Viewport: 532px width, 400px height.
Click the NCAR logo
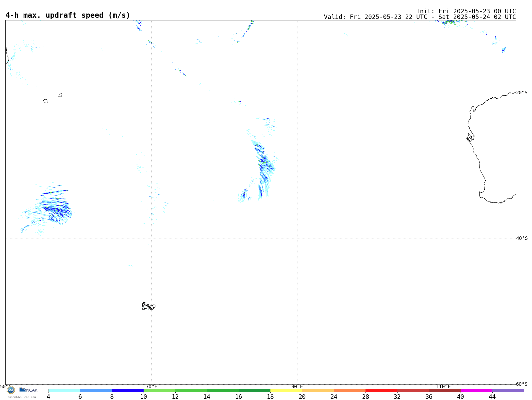(x=28, y=390)
